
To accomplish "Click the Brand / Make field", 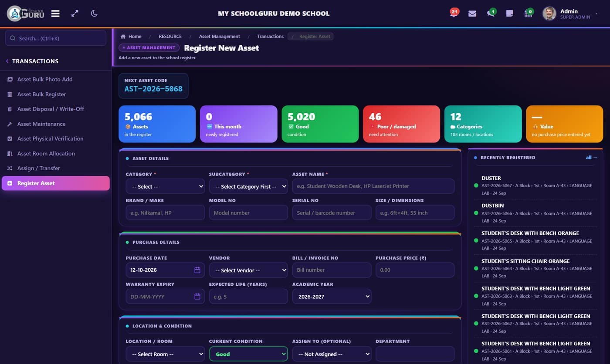I will [165, 212].
